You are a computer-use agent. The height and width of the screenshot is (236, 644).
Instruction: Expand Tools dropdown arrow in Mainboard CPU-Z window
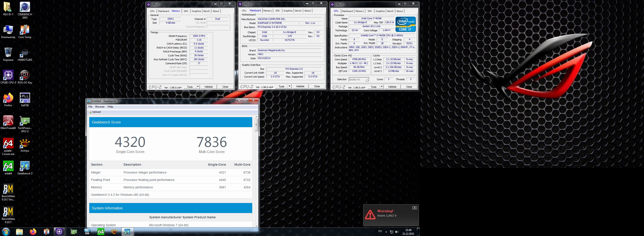(289, 86)
